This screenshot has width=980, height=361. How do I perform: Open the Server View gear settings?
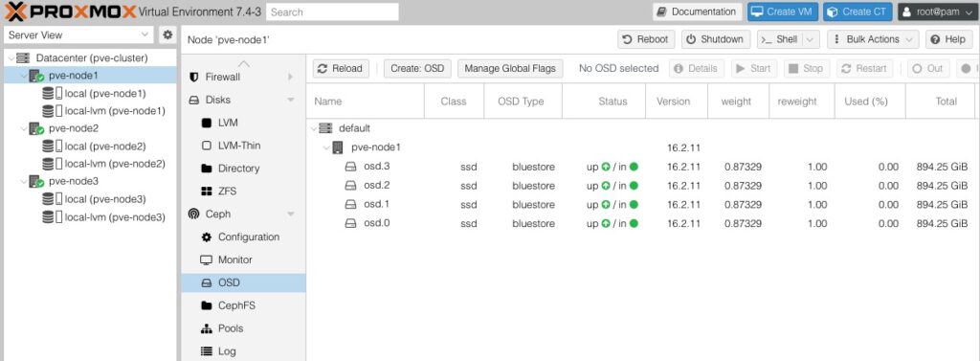click(167, 35)
